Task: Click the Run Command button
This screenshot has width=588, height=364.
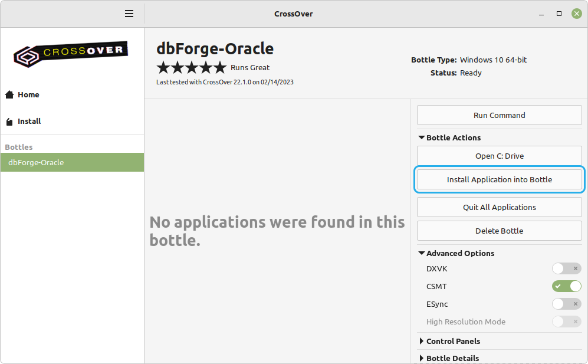Action: click(x=499, y=115)
